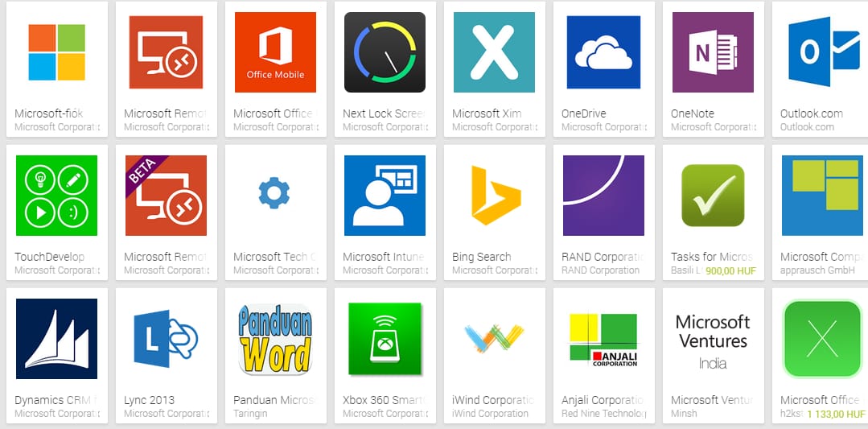This screenshot has width=868, height=429.
Task: Click Microsoft Corporation under OneNote
Action: [x=714, y=127]
